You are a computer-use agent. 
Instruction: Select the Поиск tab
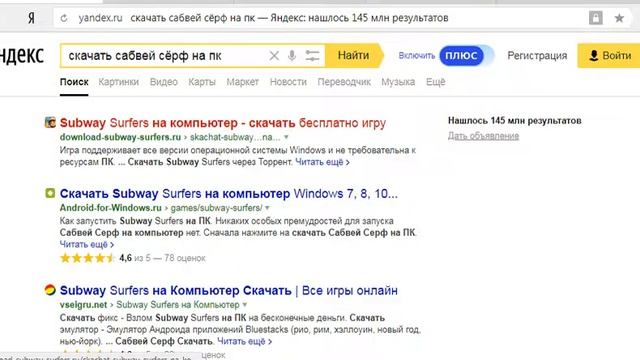coord(74,82)
